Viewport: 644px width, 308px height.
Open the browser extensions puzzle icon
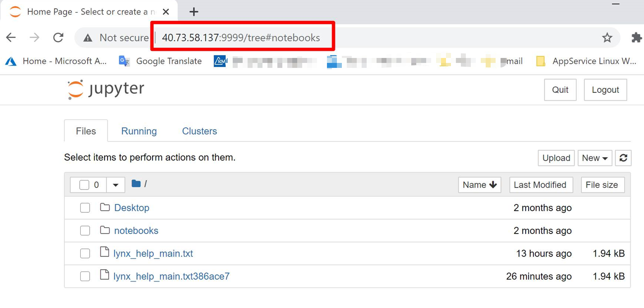[637, 38]
